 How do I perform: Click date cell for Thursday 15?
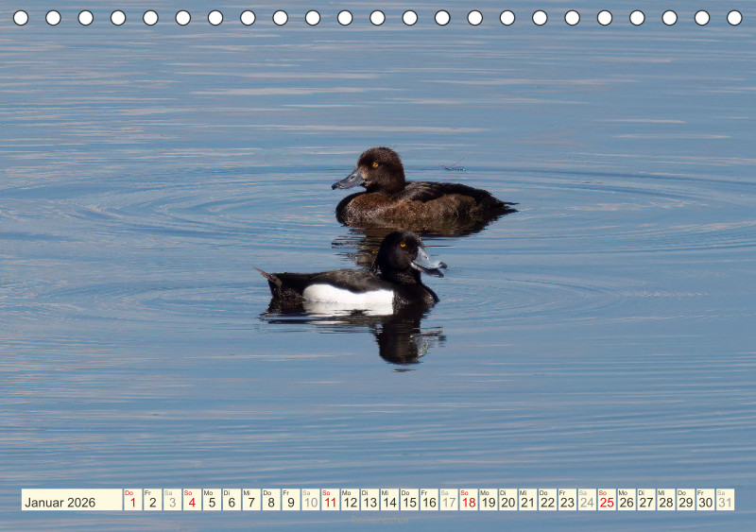coord(409,500)
